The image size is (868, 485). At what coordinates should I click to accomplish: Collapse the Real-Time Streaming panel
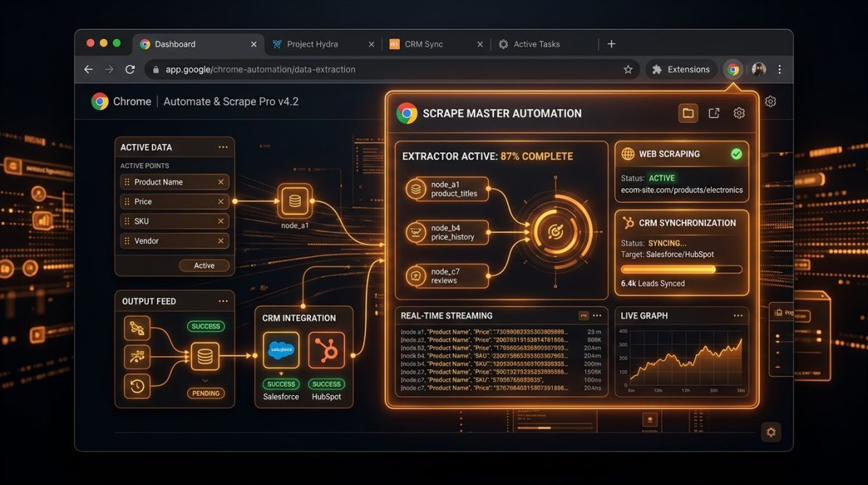tap(583, 316)
